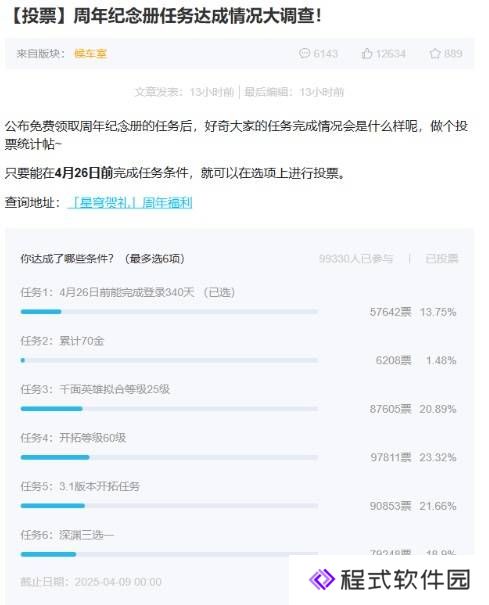Click the 任务1 progress bar

click(169, 312)
